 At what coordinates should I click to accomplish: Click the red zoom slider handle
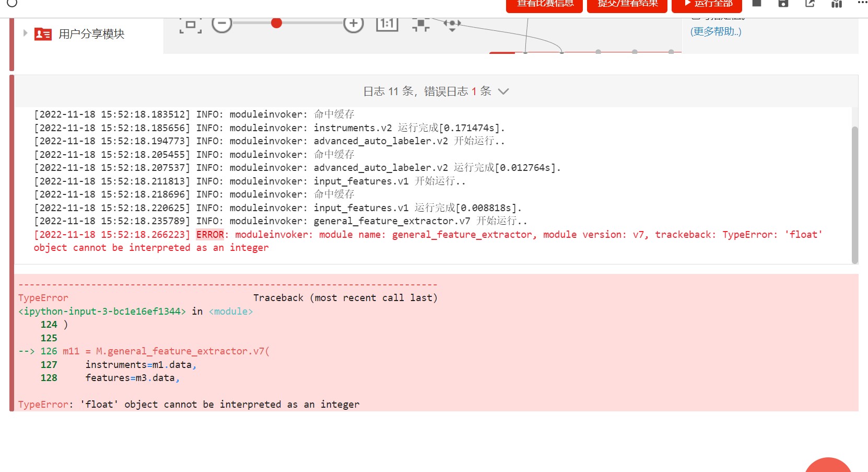point(277,23)
